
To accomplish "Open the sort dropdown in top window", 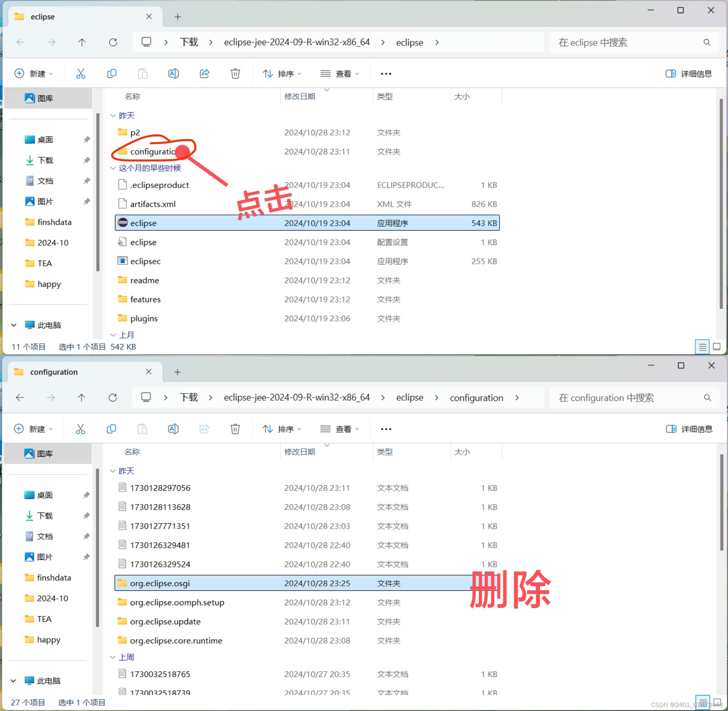I will [x=282, y=73].
